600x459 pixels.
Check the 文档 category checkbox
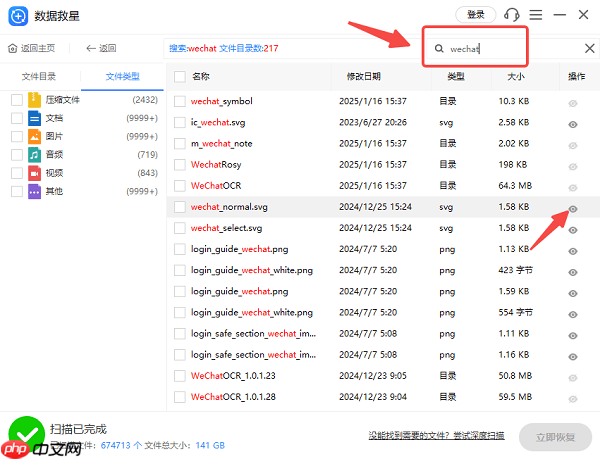click(x=17, y=118)
